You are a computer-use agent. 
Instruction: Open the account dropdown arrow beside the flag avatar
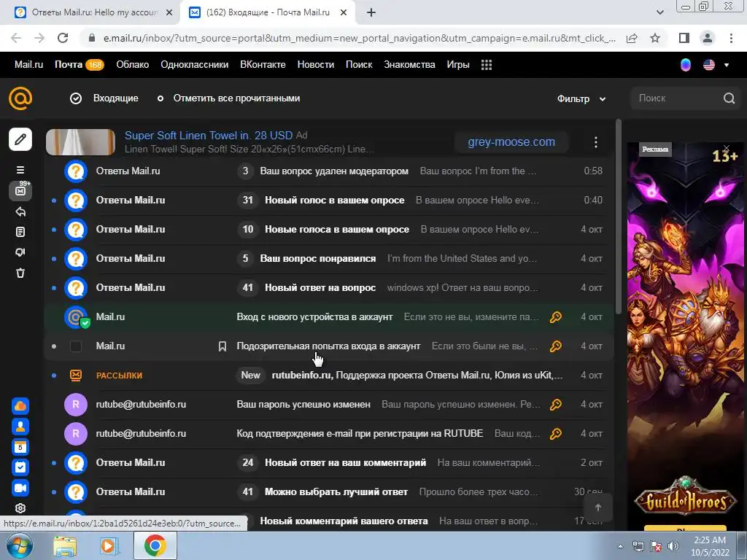pyautogui.click(x=727, y=65)
